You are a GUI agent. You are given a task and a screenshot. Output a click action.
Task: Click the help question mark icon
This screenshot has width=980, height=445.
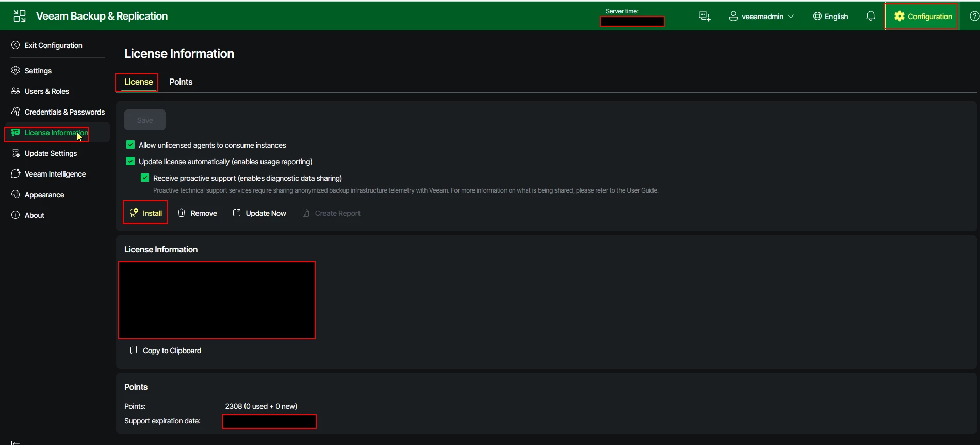coord(974,17)
